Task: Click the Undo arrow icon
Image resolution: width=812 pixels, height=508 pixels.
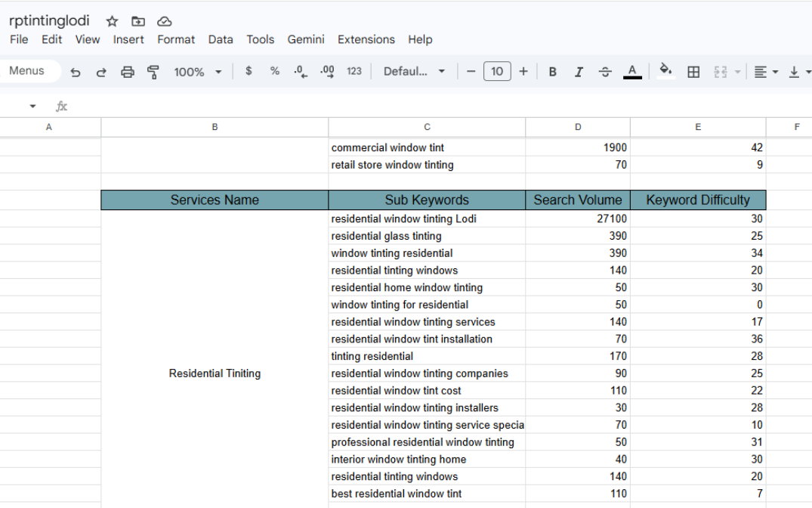Action: [x=76, y=72]
